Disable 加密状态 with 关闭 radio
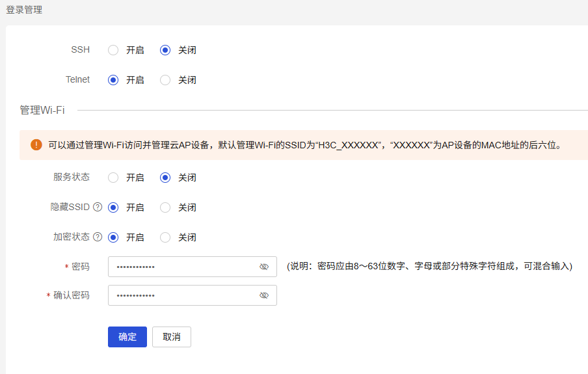 (x=165, y=237)
